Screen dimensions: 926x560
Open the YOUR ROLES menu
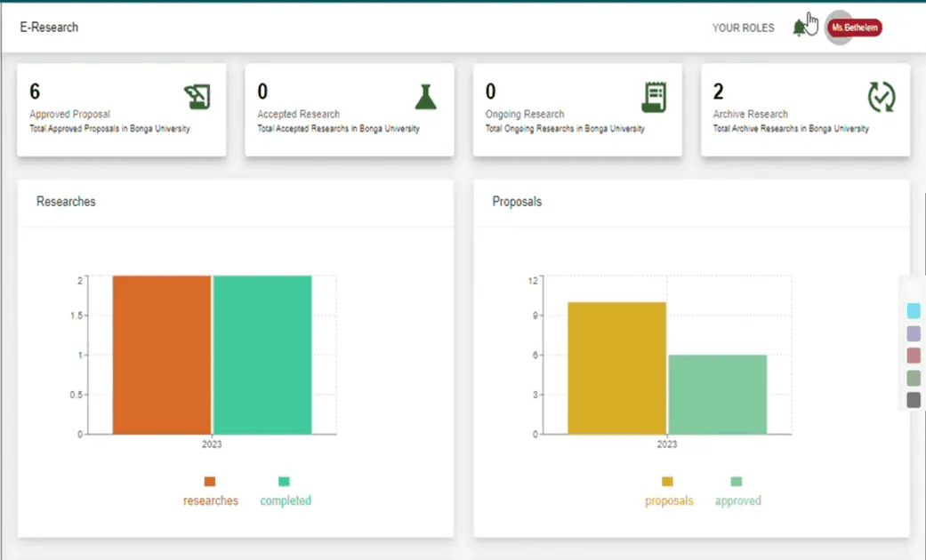point(743,28)
